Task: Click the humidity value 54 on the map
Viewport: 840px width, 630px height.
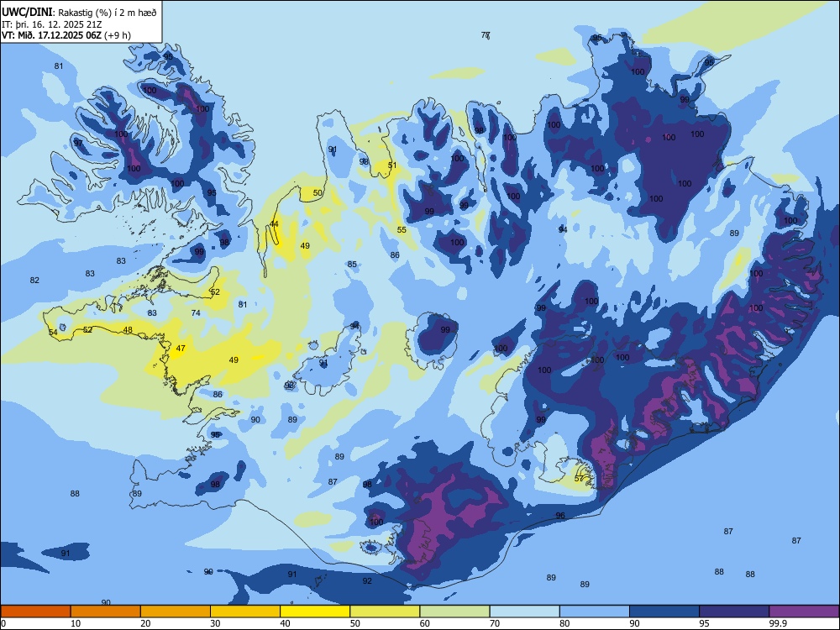Action: coord(52,333)
